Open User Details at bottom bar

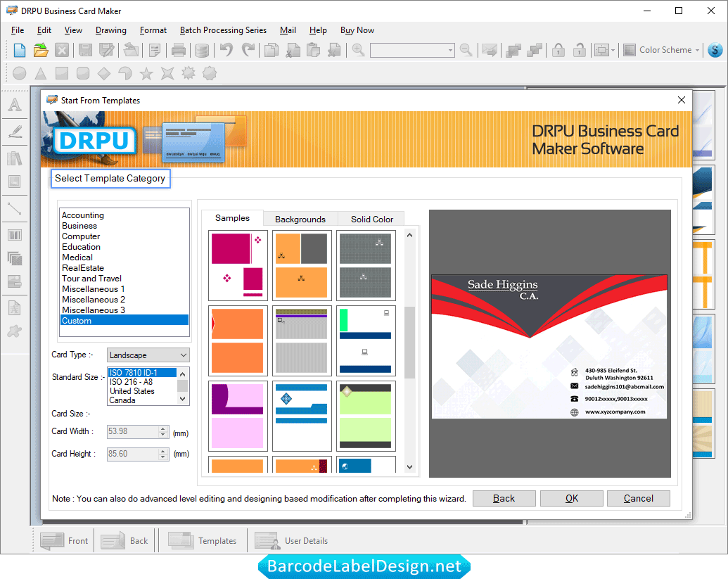(x=292, y=541)
